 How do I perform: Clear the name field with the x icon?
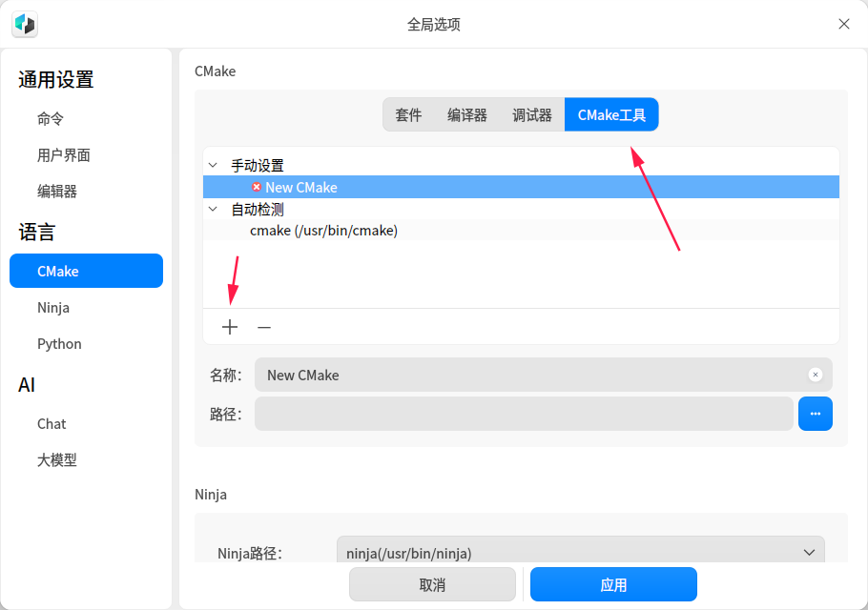pos(815,375)
